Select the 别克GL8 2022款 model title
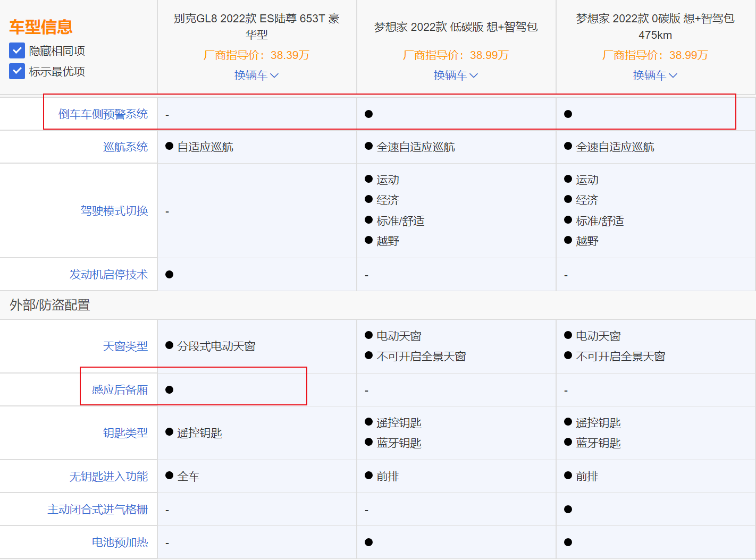Viewport: 756px width, 560px height. coord(257,27)
